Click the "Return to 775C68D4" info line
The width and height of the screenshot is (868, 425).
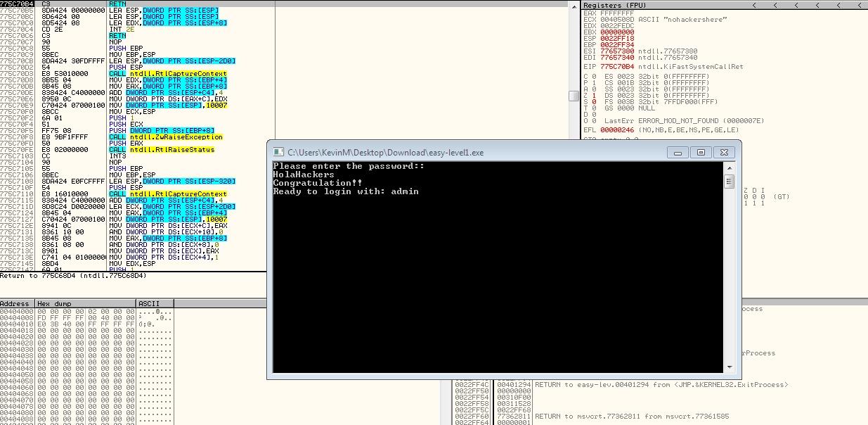[74, 275]
